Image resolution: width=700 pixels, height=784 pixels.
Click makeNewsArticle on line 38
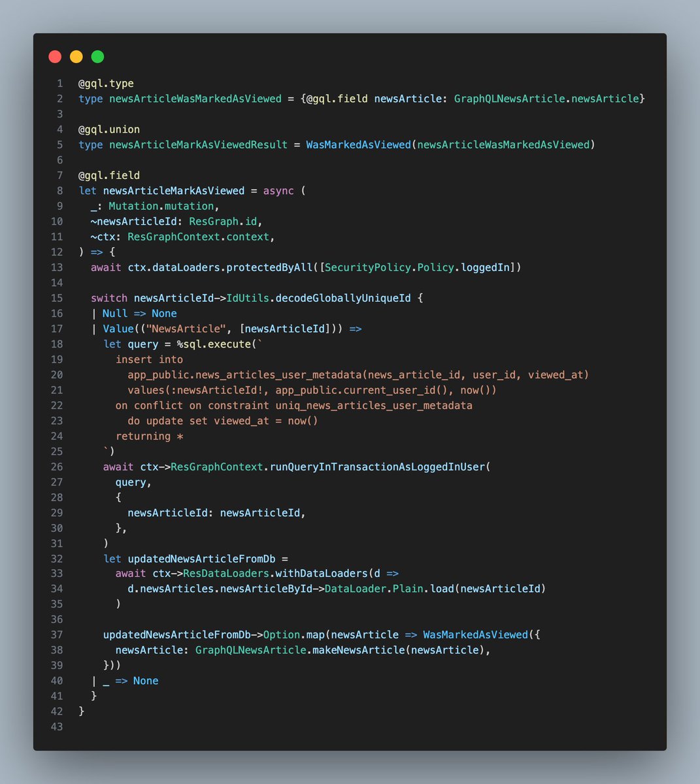pos(358,651)
